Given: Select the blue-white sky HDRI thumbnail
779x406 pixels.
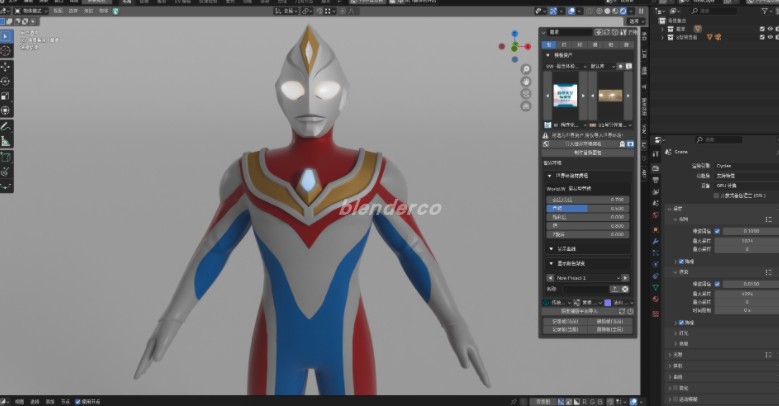Looking at the screenshot, I should click(565, 95).
